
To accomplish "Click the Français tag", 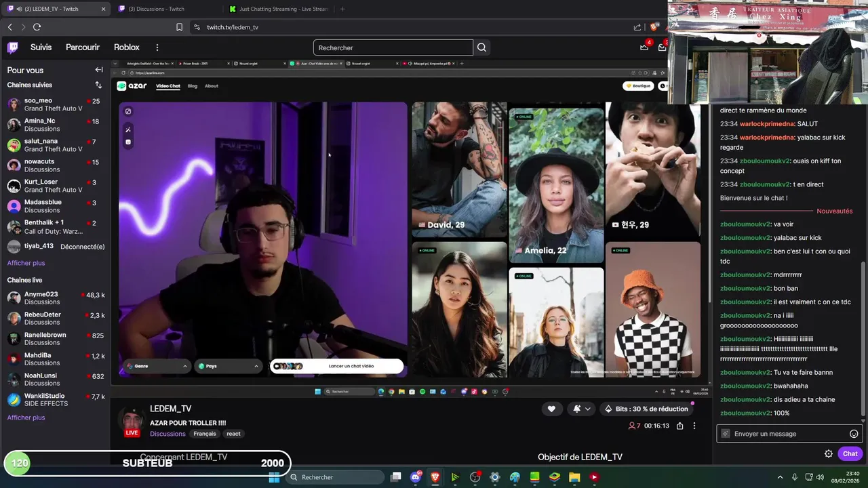I will pyautogui.click(x=205, y=434).
